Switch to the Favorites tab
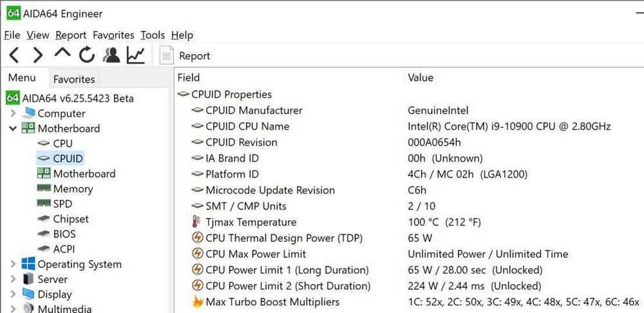644x313 pixels. pyautogui.click(x=74, y=79)
